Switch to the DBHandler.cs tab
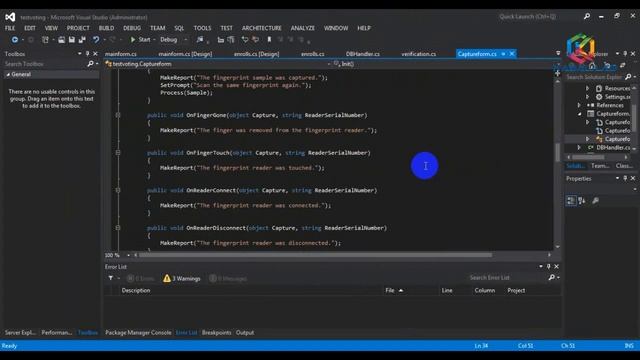The image size is (640, 360). [362, 54]
